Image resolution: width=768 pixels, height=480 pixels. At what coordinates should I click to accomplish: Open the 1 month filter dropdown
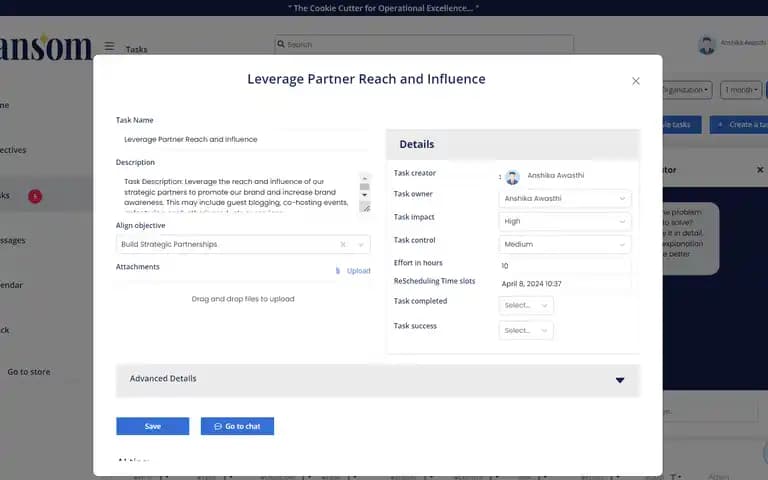(741, 90)
